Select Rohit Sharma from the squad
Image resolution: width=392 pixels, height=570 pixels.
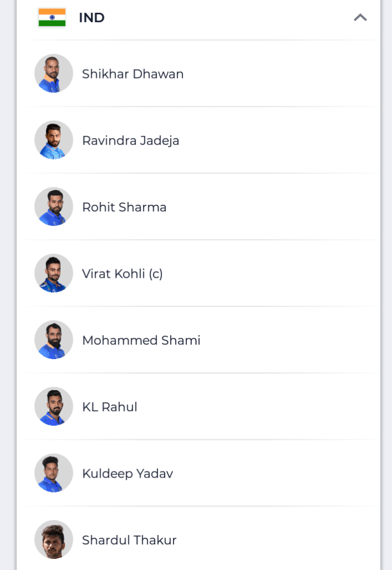pyautogui.click(x=125, y=207)
